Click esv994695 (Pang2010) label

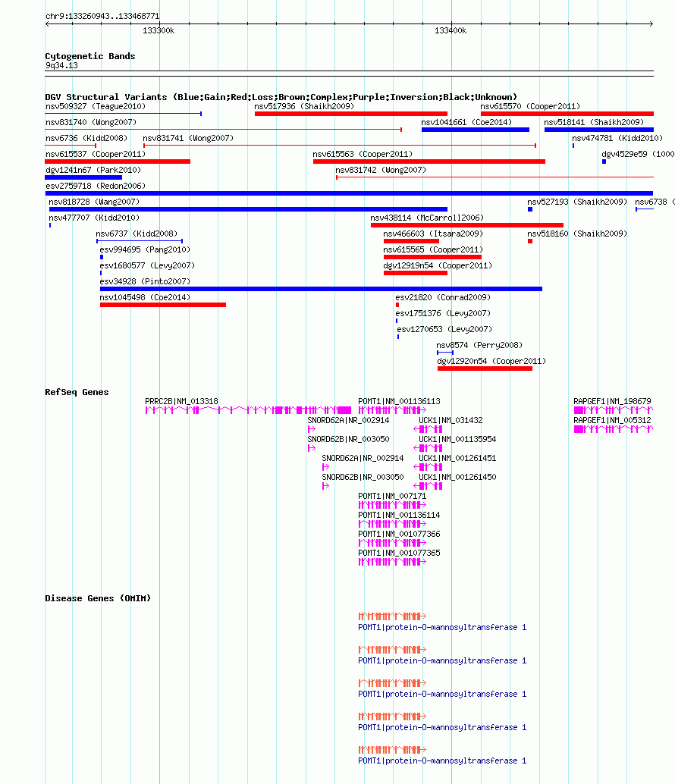tap(145, 250)
